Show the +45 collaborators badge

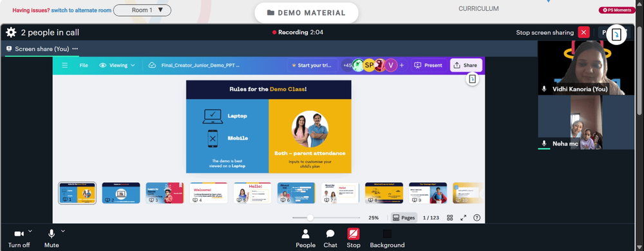348,65
